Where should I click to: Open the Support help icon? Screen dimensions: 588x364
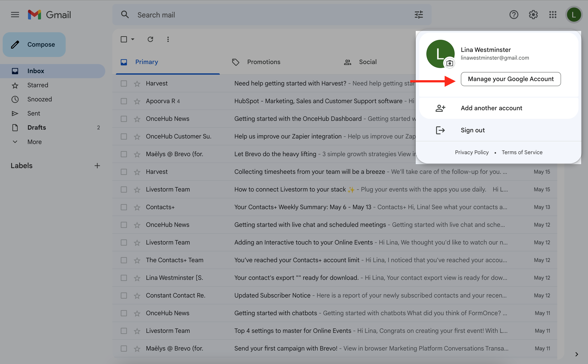click(x=513, y=15)
